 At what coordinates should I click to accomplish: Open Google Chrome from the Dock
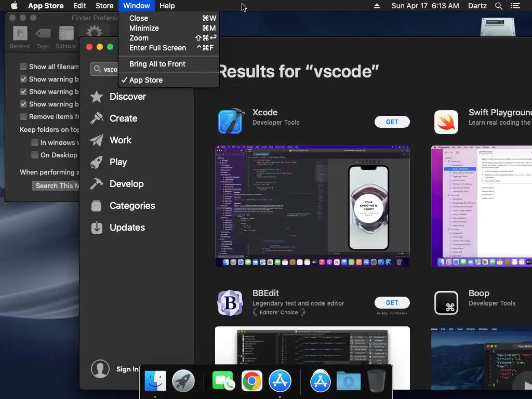point(252,381)
